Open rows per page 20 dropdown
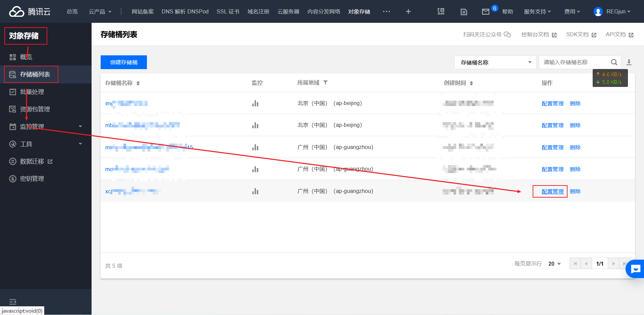This screenshot has width=644, height=315. tap(554, 264)
